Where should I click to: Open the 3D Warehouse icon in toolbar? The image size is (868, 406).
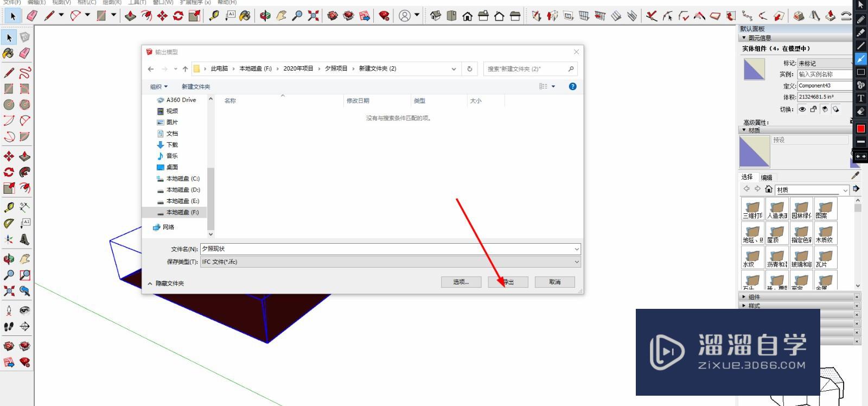pos(333,16)
